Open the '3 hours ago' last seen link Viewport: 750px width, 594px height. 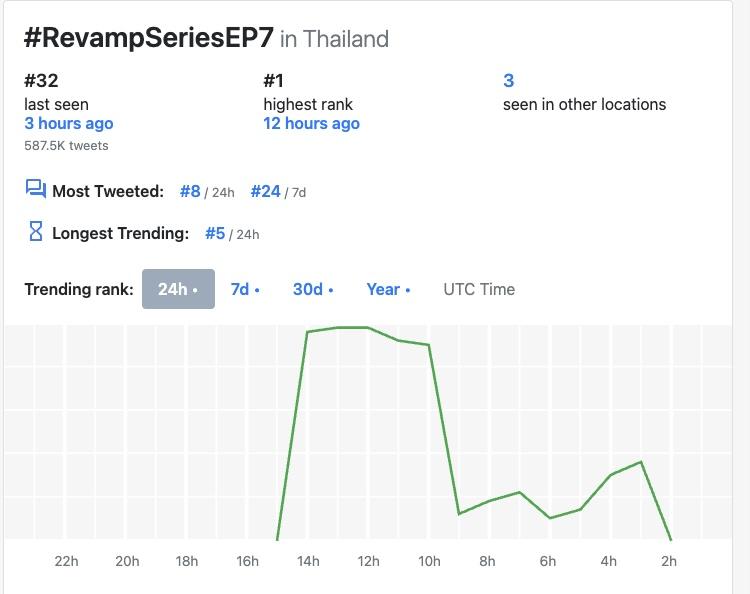pos(69,124)
